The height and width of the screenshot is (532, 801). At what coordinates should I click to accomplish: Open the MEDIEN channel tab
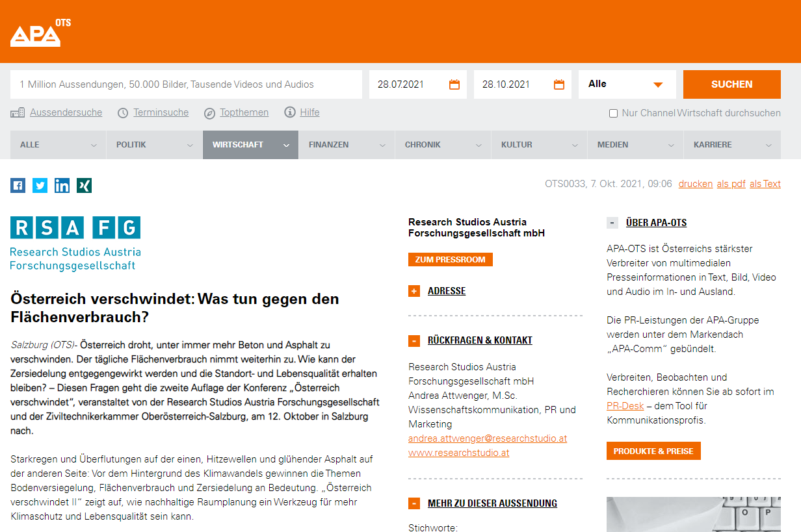pos(635,145)
